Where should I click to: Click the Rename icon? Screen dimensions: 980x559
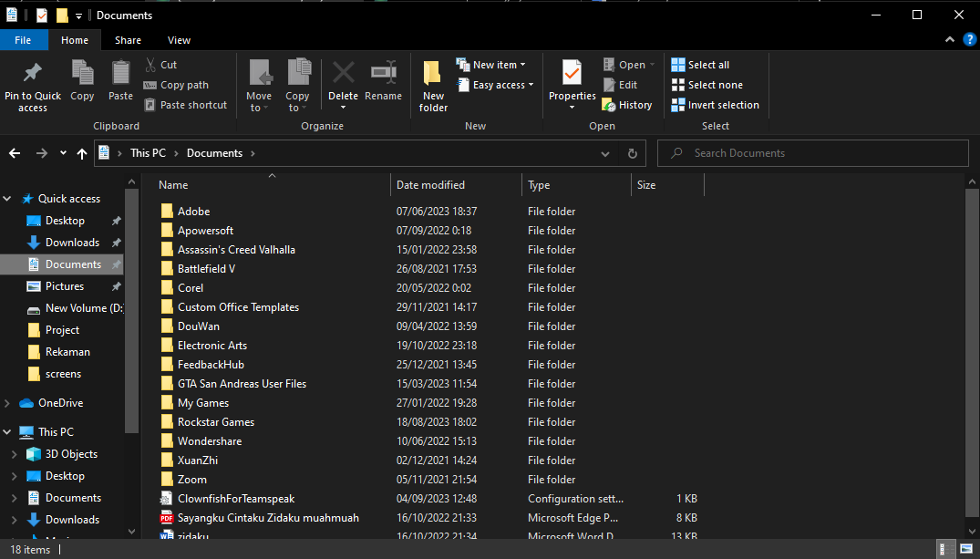coord(383,73)
